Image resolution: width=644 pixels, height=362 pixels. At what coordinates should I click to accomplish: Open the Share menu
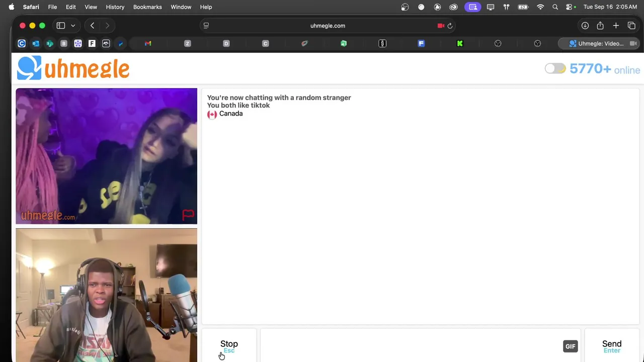600,26
